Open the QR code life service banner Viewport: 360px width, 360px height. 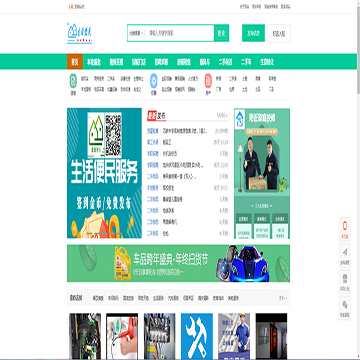tap(104, 173)
